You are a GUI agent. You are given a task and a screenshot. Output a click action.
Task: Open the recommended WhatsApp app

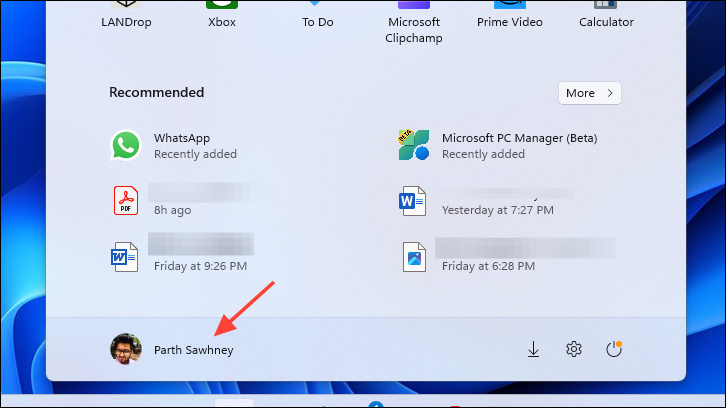pyautogui.click(x=176, y=145)
